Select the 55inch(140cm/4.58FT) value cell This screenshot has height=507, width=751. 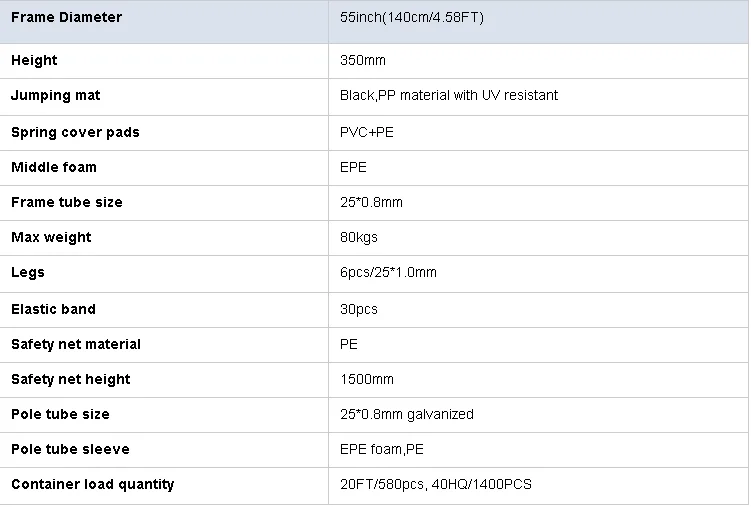tap(412, 18)
